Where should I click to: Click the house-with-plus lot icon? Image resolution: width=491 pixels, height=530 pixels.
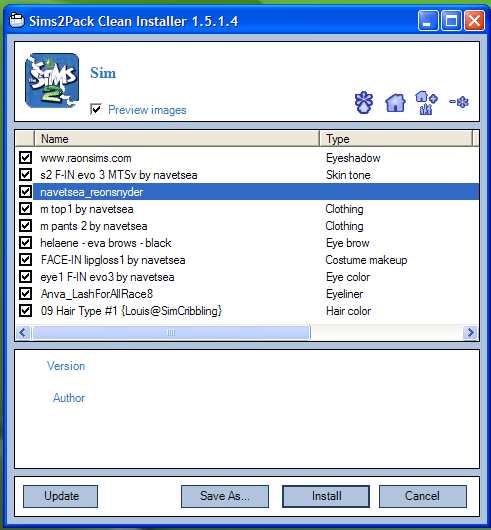tap(426, 103)
